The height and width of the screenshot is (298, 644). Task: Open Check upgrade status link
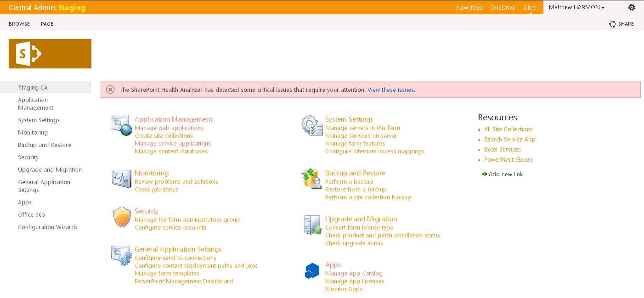[354, 243]
